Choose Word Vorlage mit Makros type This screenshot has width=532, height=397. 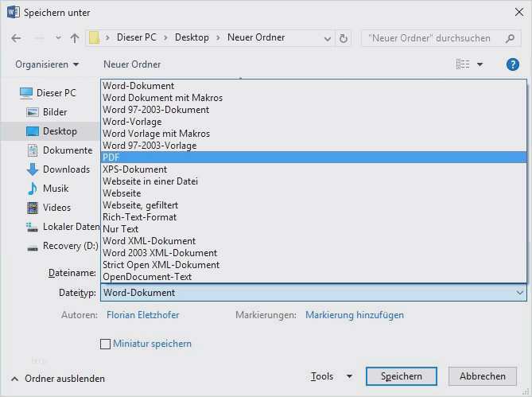tap(314, 134)
